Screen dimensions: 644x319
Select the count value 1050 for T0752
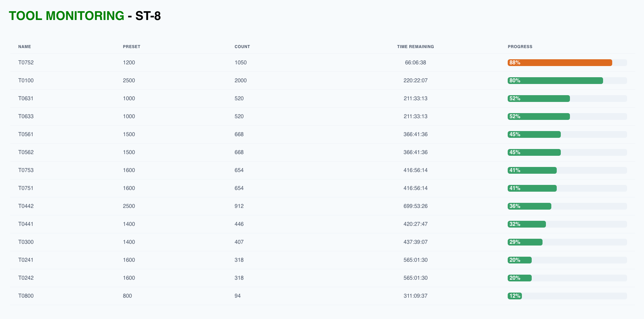point(240,62)
